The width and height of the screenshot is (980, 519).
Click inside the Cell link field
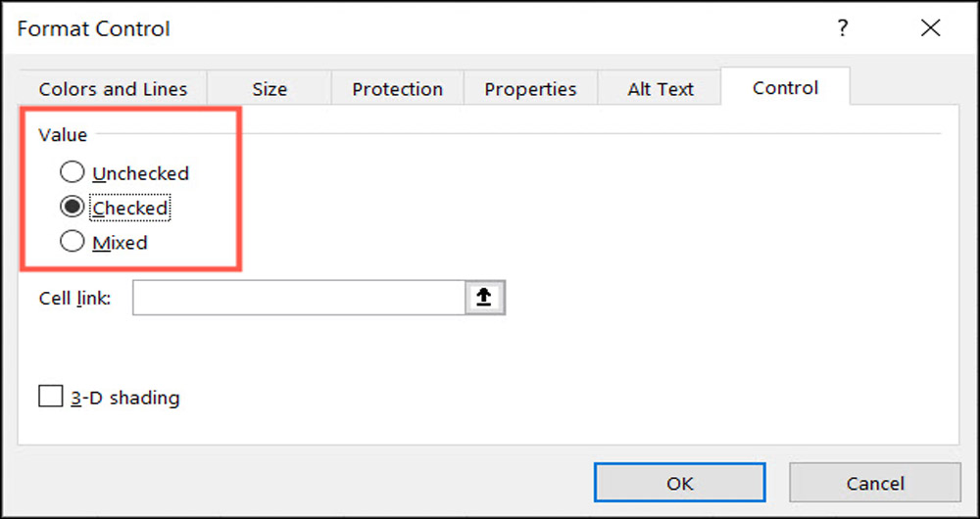coord(298,299)
